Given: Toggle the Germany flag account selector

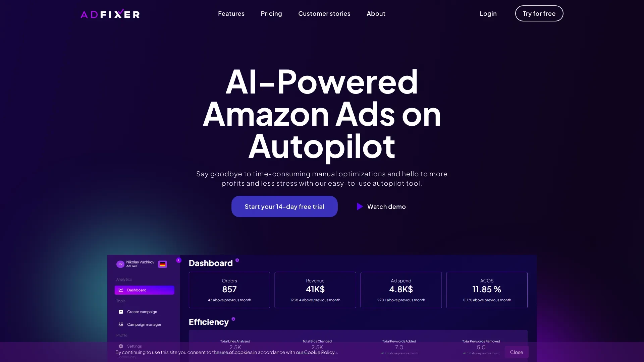Looking at the screenshot, I should point(163,263).
